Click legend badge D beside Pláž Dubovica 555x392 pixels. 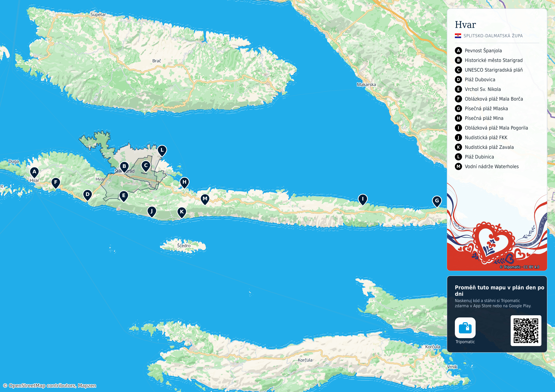[x=458, y=80]
